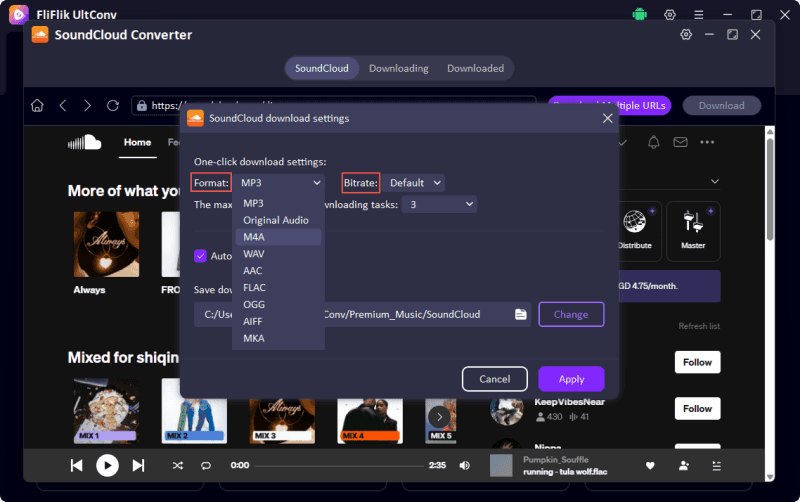Open the Bitrate Default dropdown
800x502 pixels.
tap(414, 183)
